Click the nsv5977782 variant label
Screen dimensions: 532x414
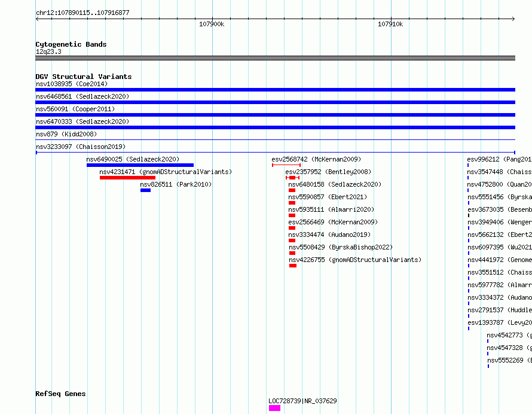click(500, 285)
